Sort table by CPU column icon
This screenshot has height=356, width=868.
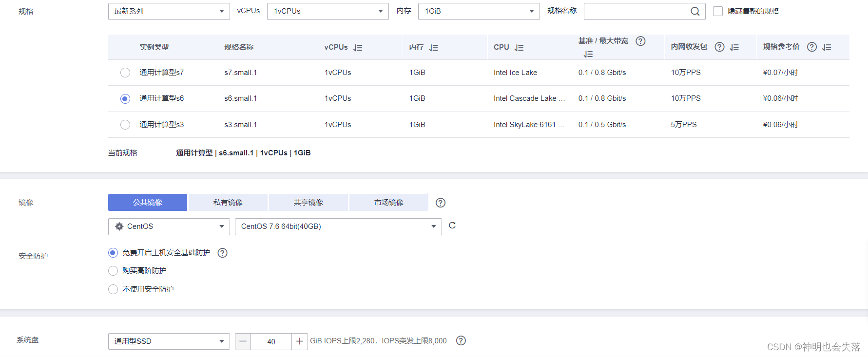tap(519, 48)
